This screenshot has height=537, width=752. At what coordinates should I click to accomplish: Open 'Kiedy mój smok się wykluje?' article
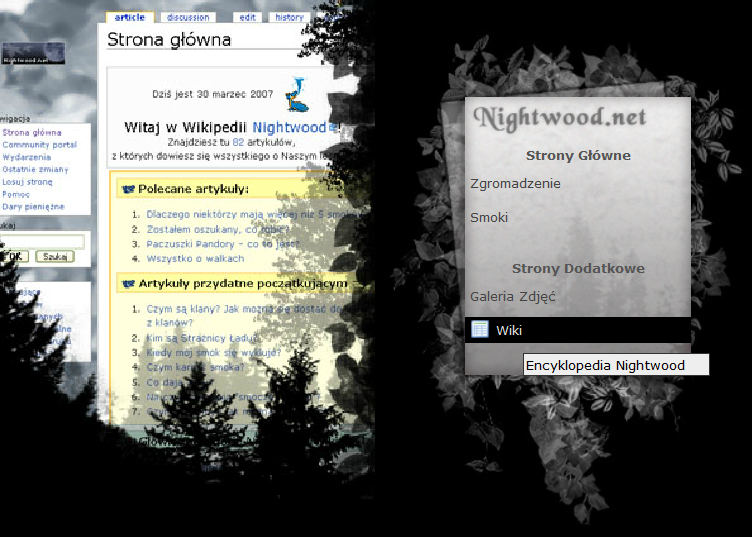tap(213, 353)
